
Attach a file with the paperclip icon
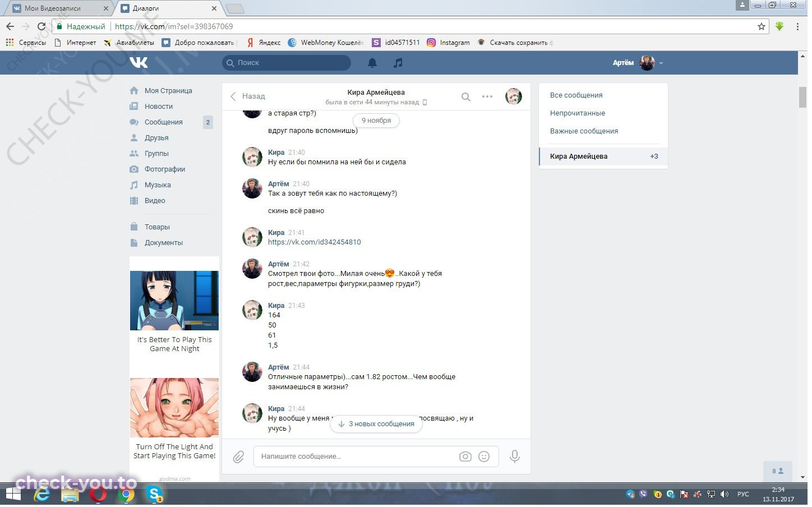[x=238, y=458]
